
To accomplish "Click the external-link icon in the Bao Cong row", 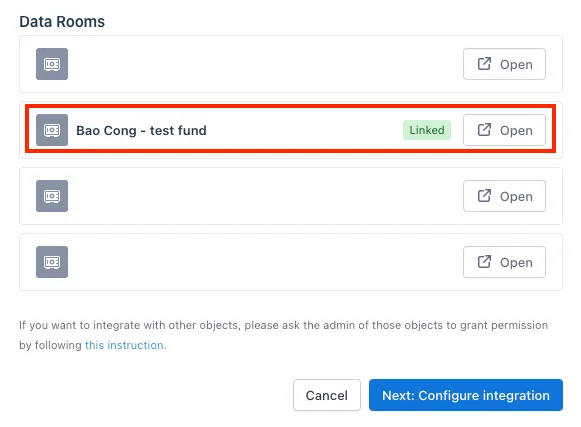I will 484,130.
